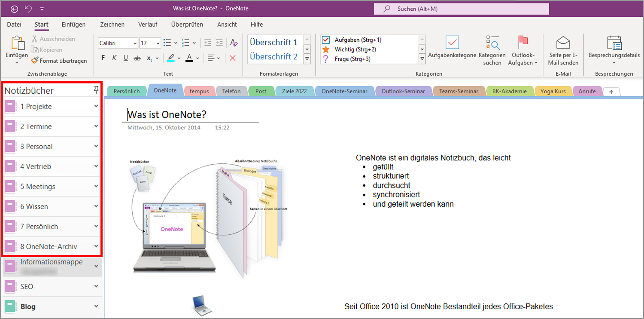Open the Yoga Kurs section tab
The height and width of the screenshot is (319, 644).
tap(553, 91)
